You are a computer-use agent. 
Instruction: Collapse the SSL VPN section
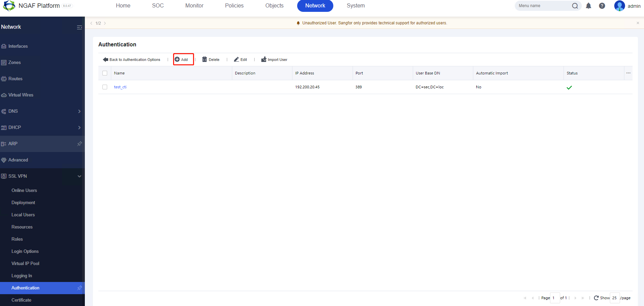pos(79,176)
